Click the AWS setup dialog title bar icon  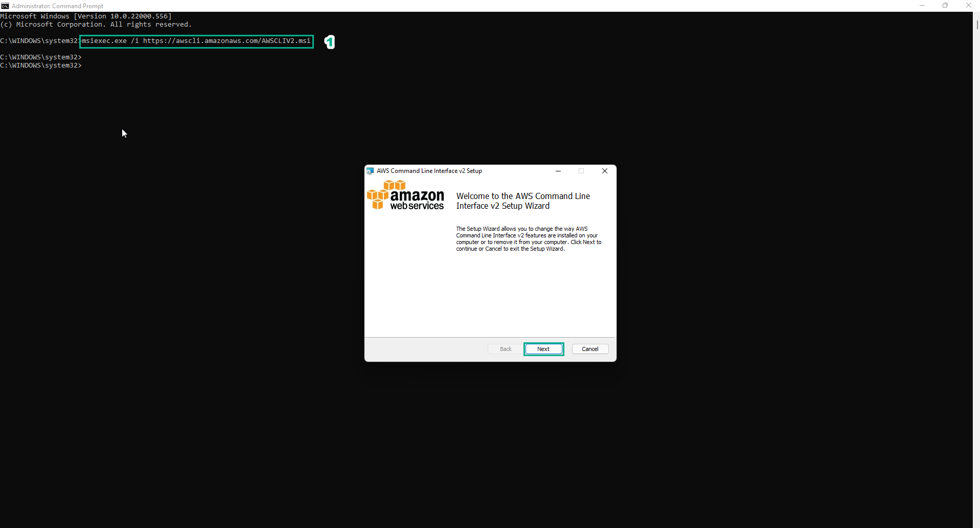pos(370,171)
